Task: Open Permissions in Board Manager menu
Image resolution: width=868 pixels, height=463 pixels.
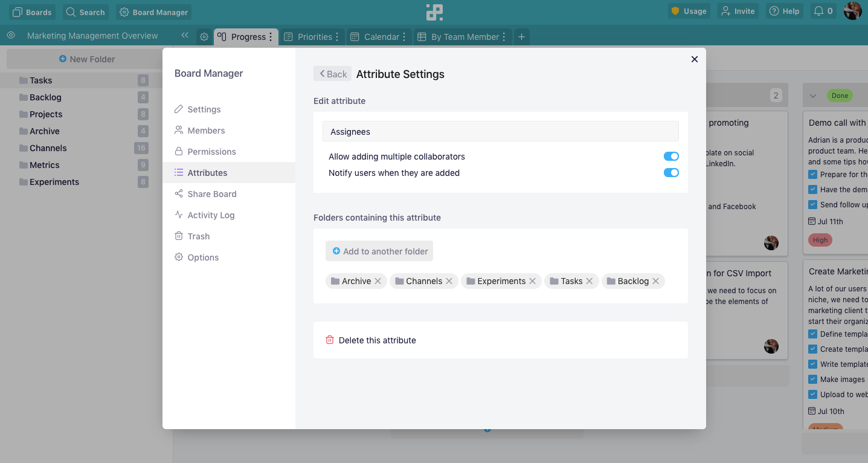Action: tap(229, 152)
